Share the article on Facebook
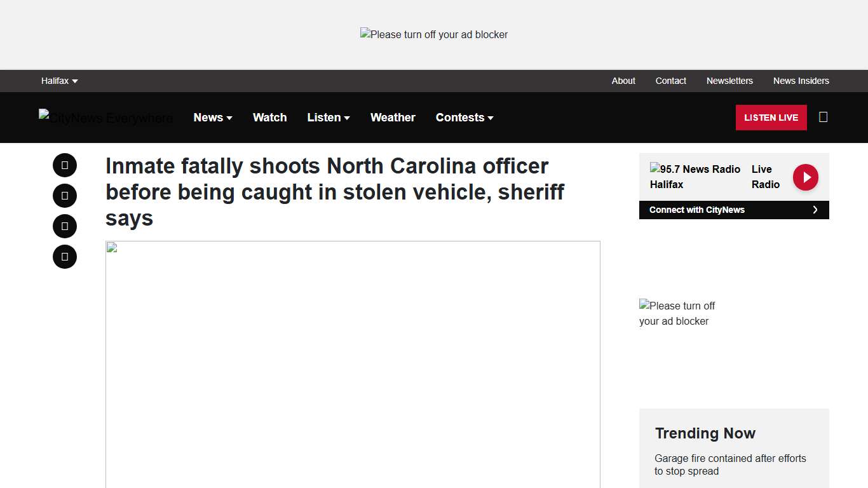 pyautogui.click(x=64, y=165)
